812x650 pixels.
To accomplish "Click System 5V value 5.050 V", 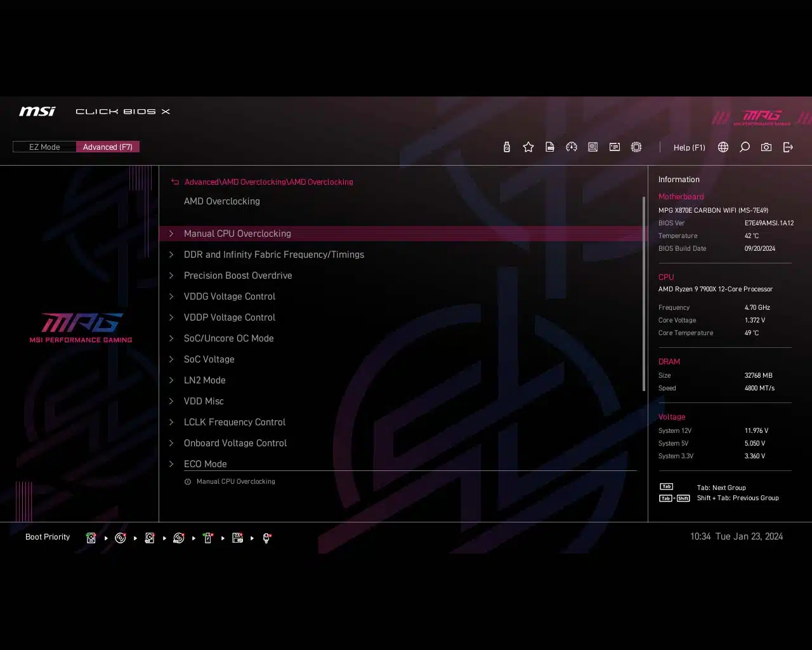I will click(x=755, y=443).
